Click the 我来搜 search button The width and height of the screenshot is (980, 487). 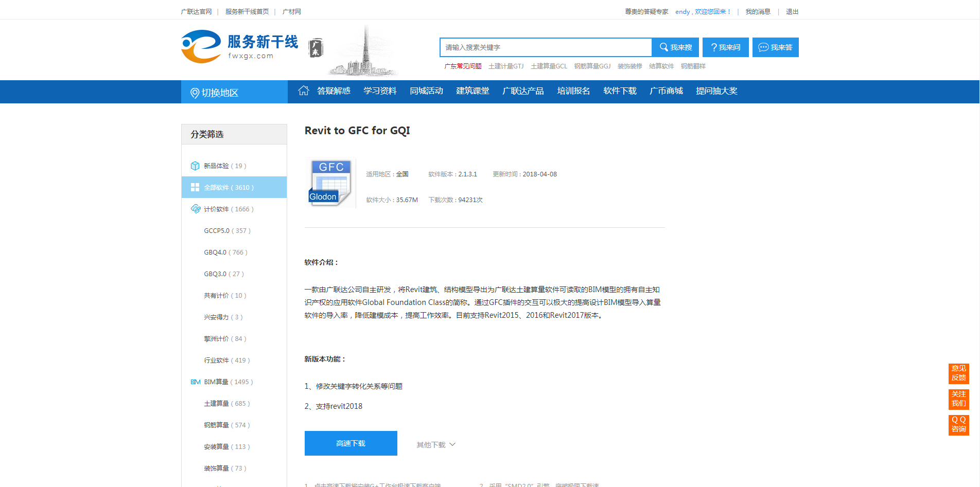point(675,47)
